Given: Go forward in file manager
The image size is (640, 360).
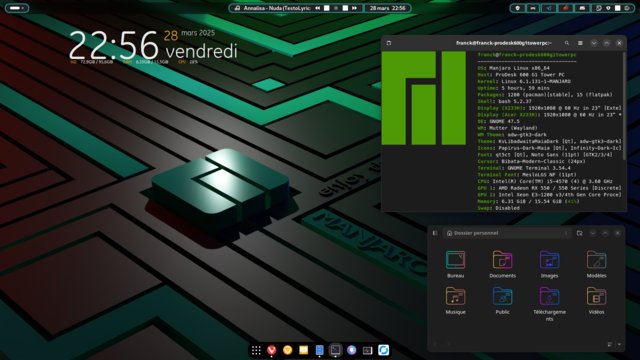Looking at the screenshot, I should point(448,344).
